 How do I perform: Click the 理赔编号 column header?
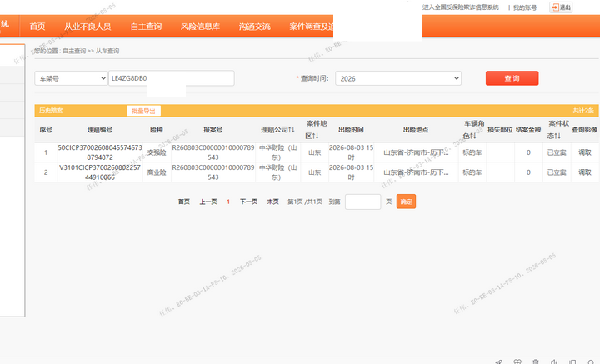[100, 130]
